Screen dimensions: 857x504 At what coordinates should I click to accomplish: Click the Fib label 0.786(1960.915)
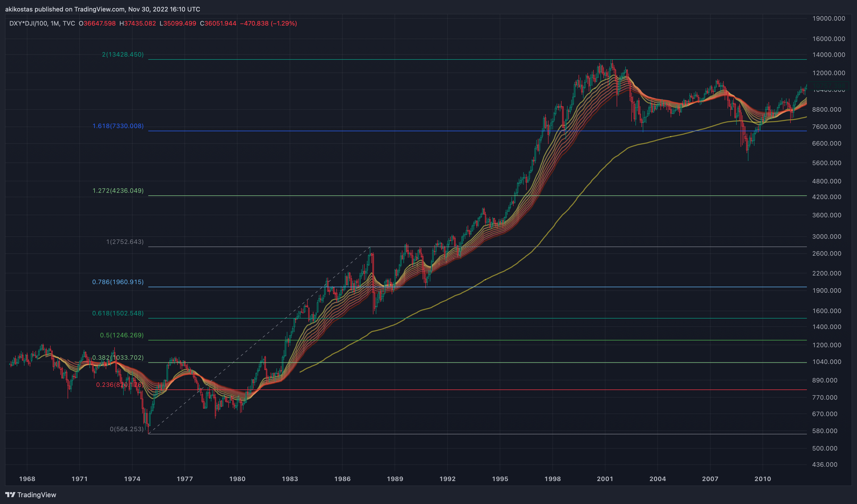pos(118,282)
